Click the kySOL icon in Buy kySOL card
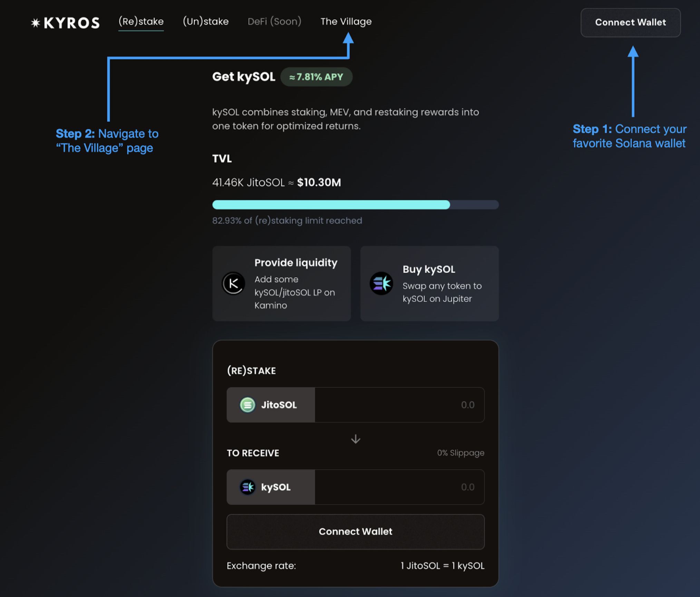 [381, 284]
